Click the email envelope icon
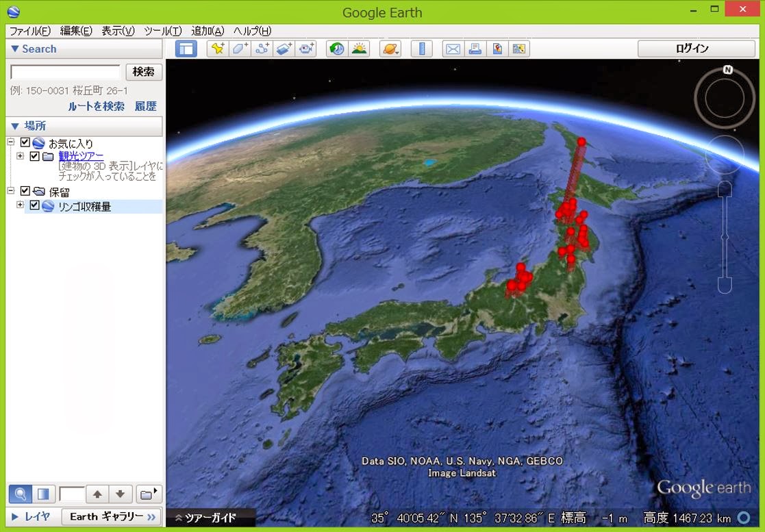 click(453, 49)
